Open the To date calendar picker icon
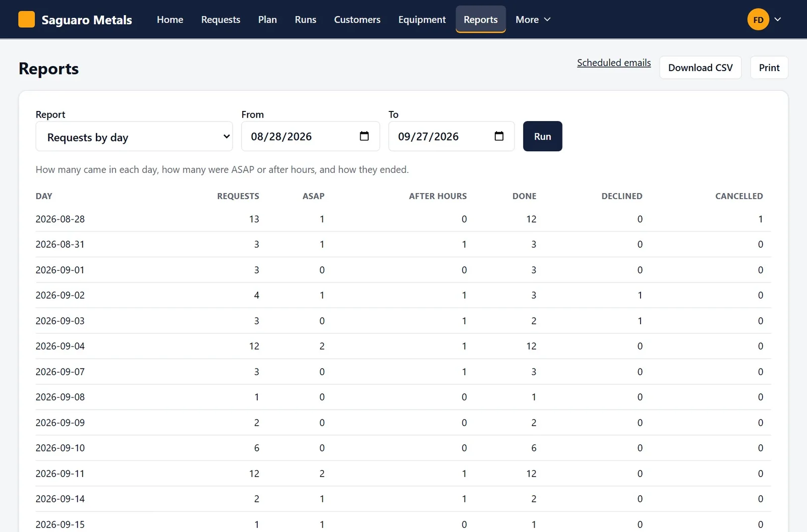The image size is (807, 532). [499, 136]
